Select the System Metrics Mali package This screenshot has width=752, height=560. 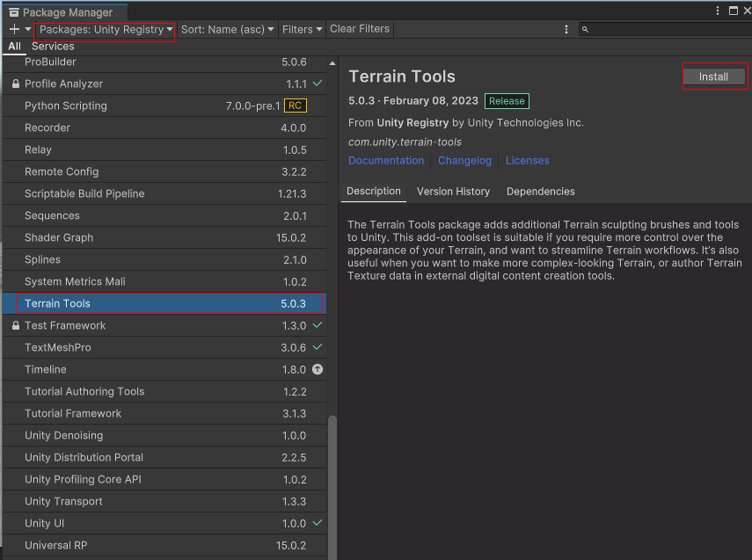(x=164, y=282)
